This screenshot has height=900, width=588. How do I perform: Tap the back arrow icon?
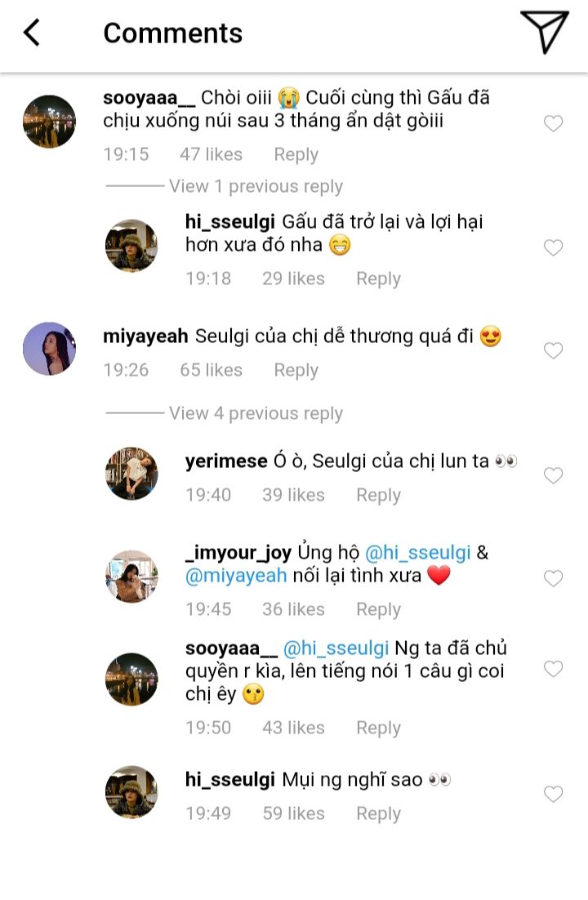pos(32,33)
